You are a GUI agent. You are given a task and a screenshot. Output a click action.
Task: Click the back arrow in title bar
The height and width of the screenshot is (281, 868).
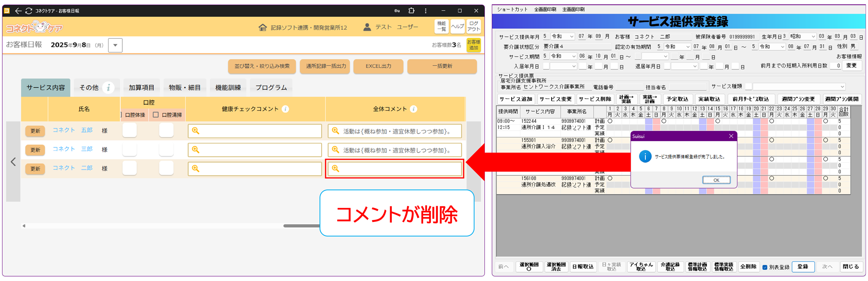tap(18, 11)
